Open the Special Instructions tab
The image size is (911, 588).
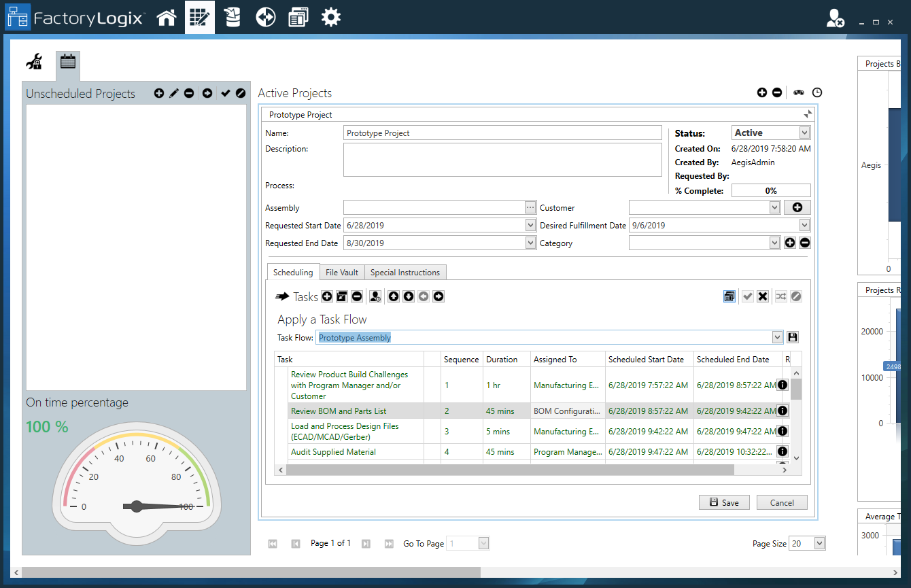[405, 272]
